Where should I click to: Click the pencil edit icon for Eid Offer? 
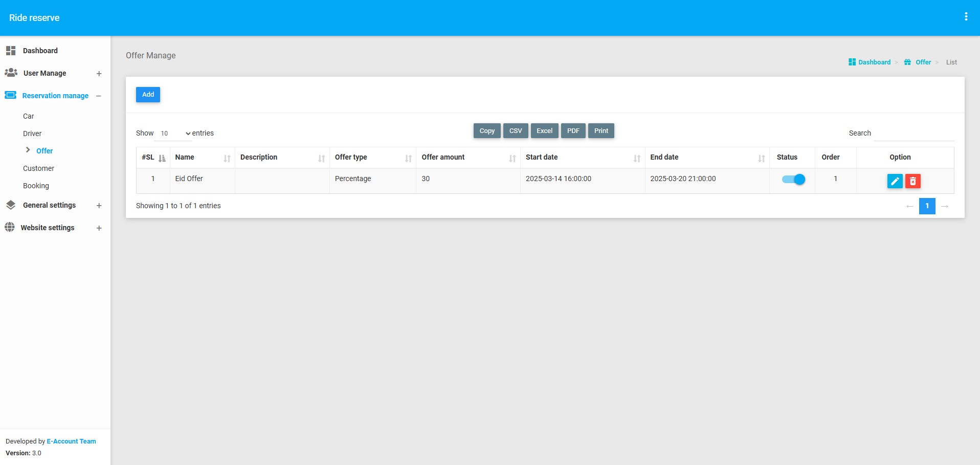point(895,181)
